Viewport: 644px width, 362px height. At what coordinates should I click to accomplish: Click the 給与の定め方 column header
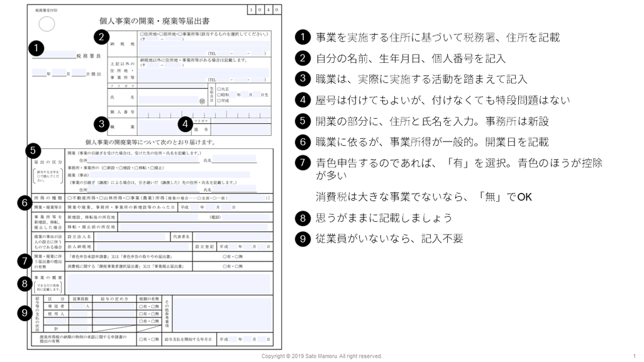click(114, 299)
